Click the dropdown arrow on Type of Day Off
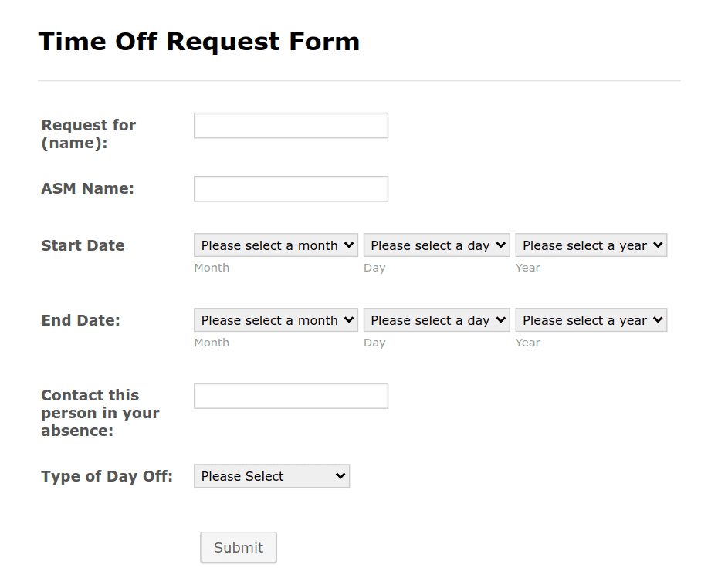The height and width of the screenshot is (588, 718). point(340,476)
